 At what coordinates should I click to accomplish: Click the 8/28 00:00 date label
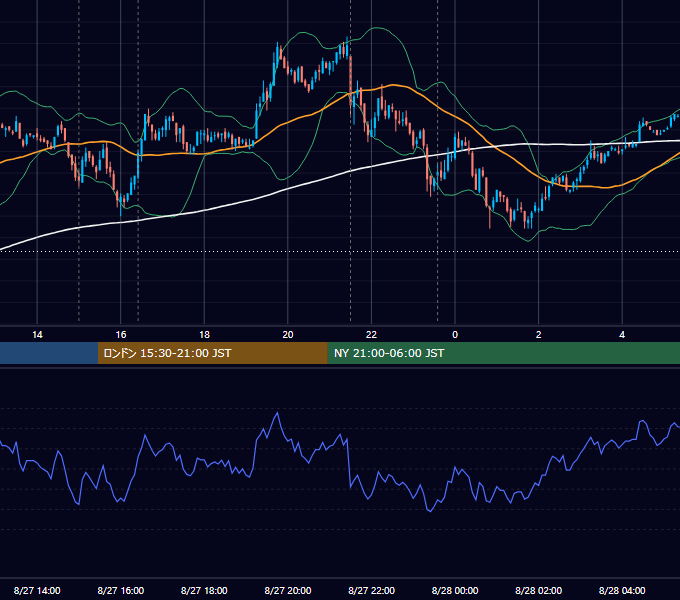[455, 590]
